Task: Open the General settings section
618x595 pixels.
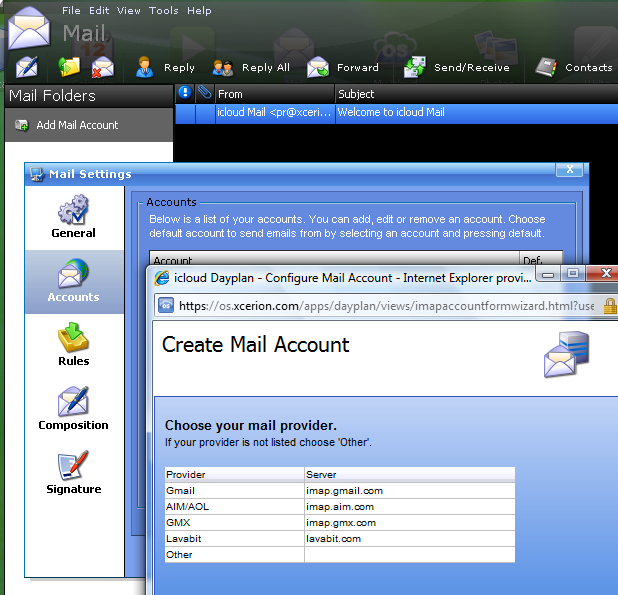Action: [x=73, y=217]
